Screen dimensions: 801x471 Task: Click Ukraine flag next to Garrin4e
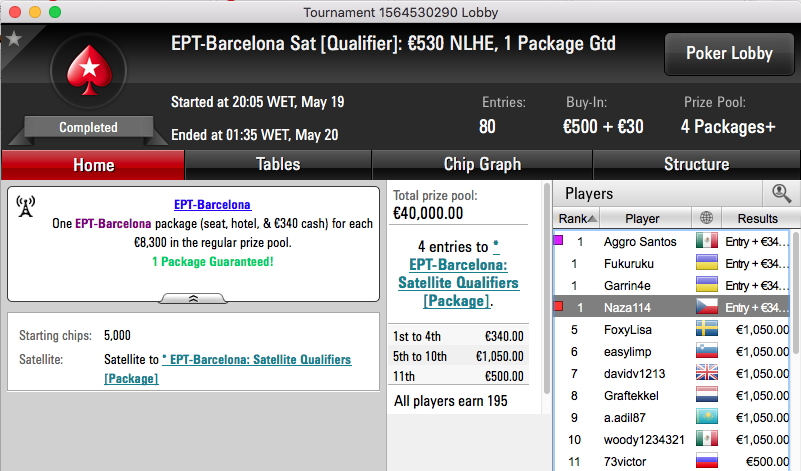point(707,285)
